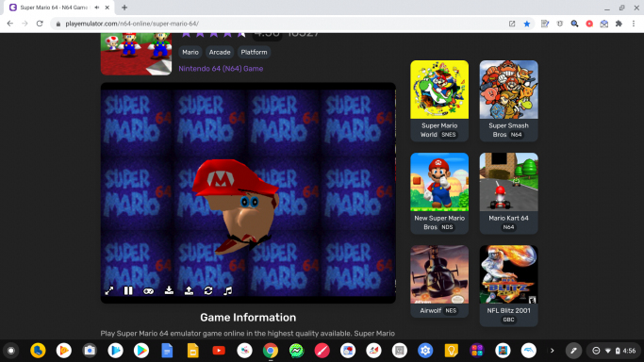Open a new browser tab
This screenshot has height=362, width=644.
tap(124, 8)
